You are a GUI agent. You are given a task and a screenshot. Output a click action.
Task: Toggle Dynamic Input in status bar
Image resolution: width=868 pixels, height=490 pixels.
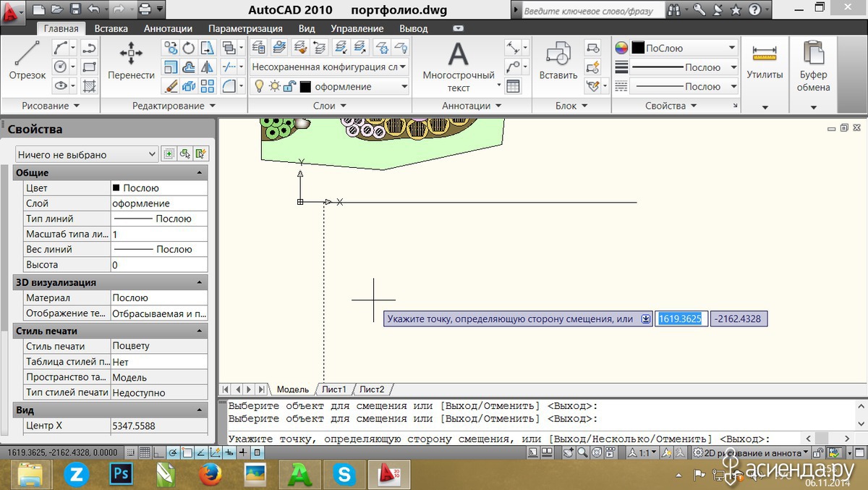[229, 452]
